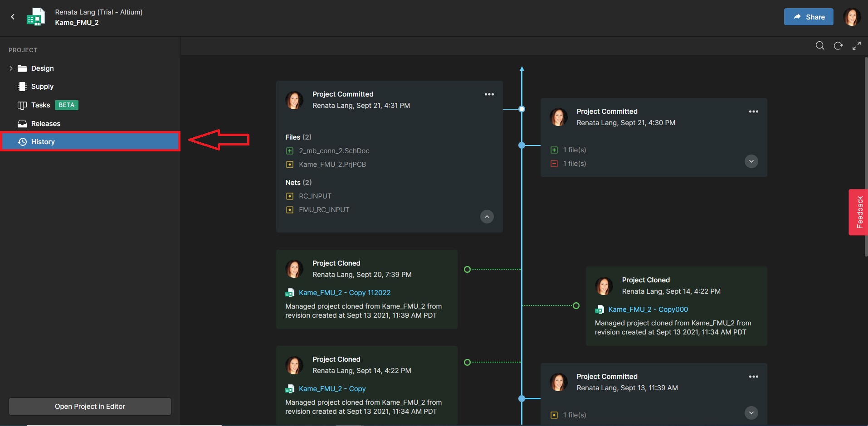Click the search magnifier icon

[819, 46]
